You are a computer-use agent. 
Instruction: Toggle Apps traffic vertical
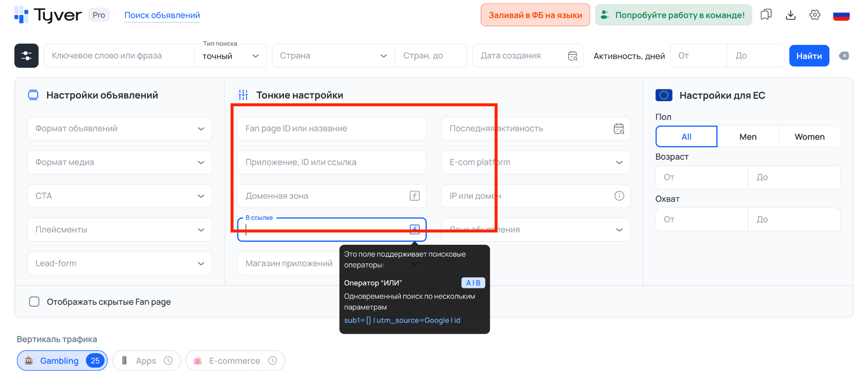(146, 360)
